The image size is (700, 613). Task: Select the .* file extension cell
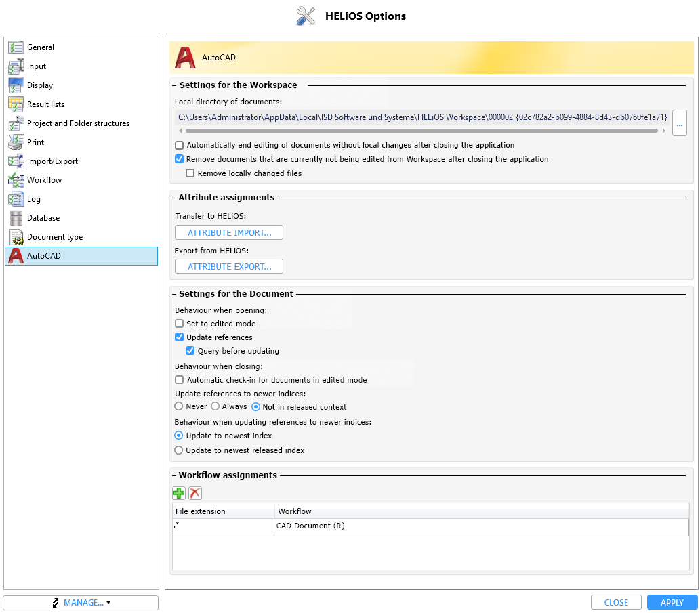pyautogui.click(x=223, y=526)
